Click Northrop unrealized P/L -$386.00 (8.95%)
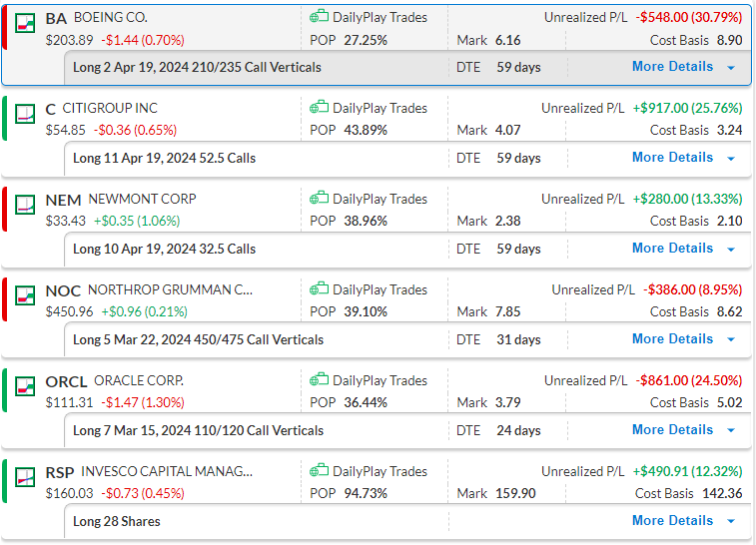The height and width of the screenshot is (545, 756). point(693,289)
